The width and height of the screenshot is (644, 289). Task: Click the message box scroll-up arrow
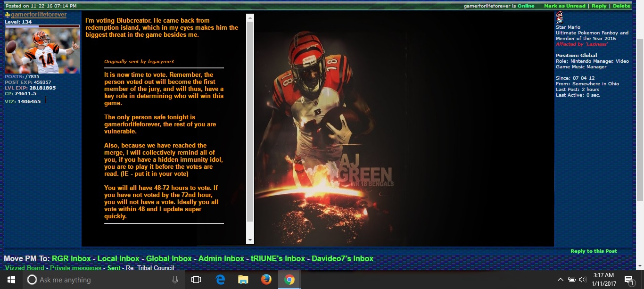coord(250,17)
